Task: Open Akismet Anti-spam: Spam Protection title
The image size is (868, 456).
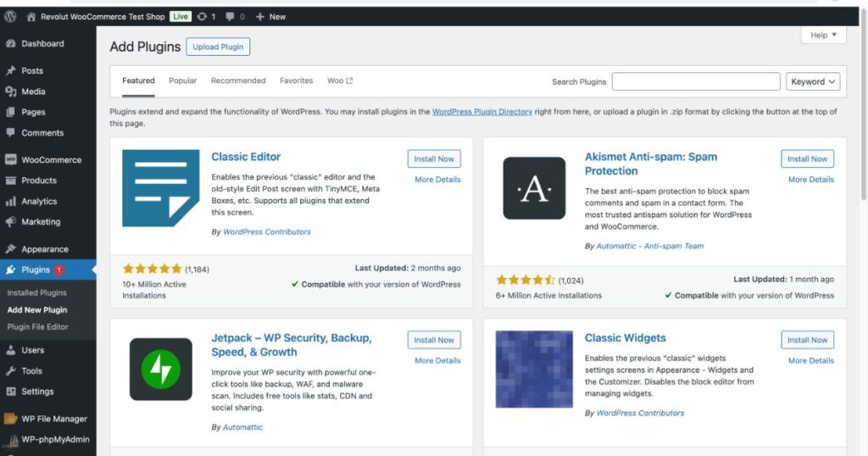Action: [651, 164]
